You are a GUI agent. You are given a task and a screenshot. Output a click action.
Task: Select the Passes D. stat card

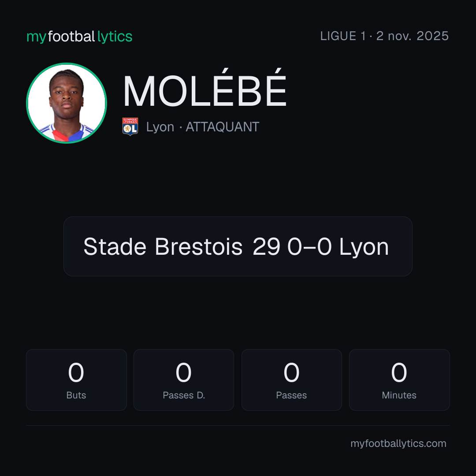pos(184,380)
